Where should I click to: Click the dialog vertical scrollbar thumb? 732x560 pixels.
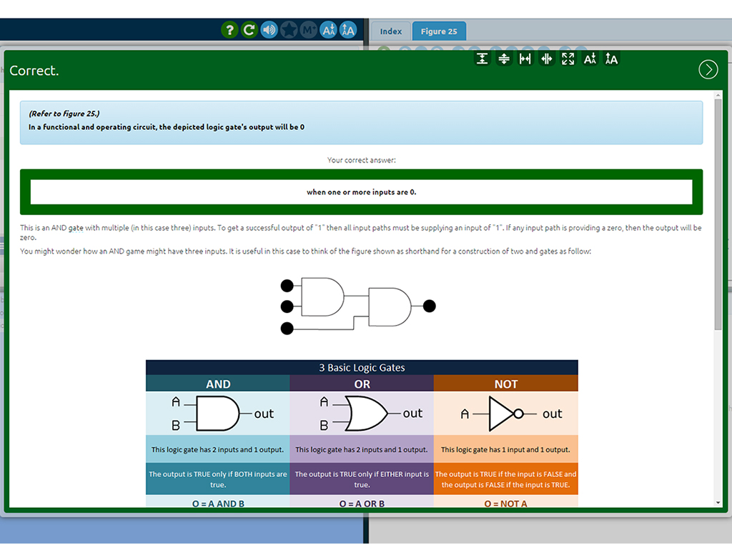718,214
